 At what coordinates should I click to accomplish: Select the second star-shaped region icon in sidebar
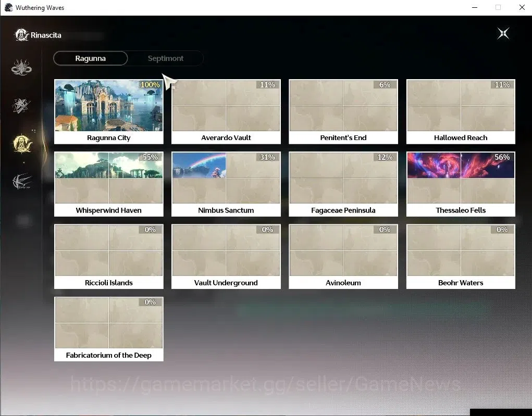pos(21,106)
